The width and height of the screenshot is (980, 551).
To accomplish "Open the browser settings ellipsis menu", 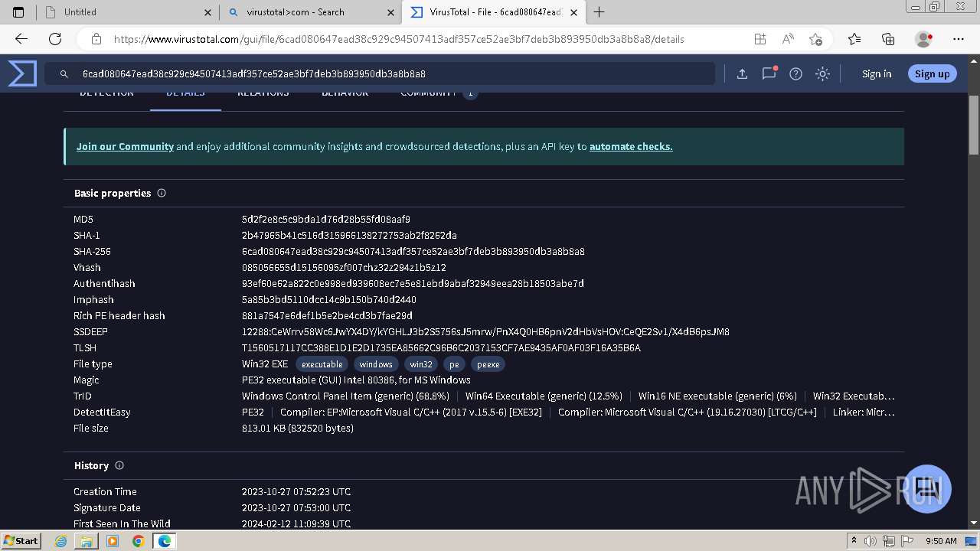I will (x=959, y=39).
